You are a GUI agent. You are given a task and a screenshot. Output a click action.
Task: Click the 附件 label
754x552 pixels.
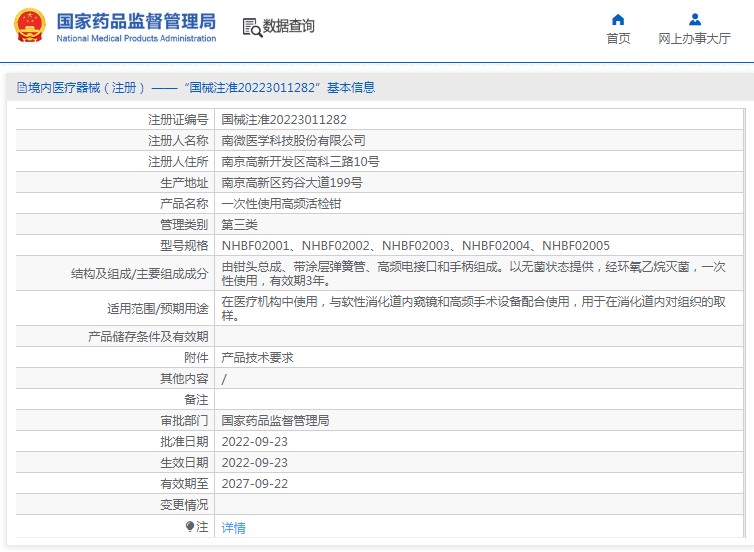coord(196,358)
